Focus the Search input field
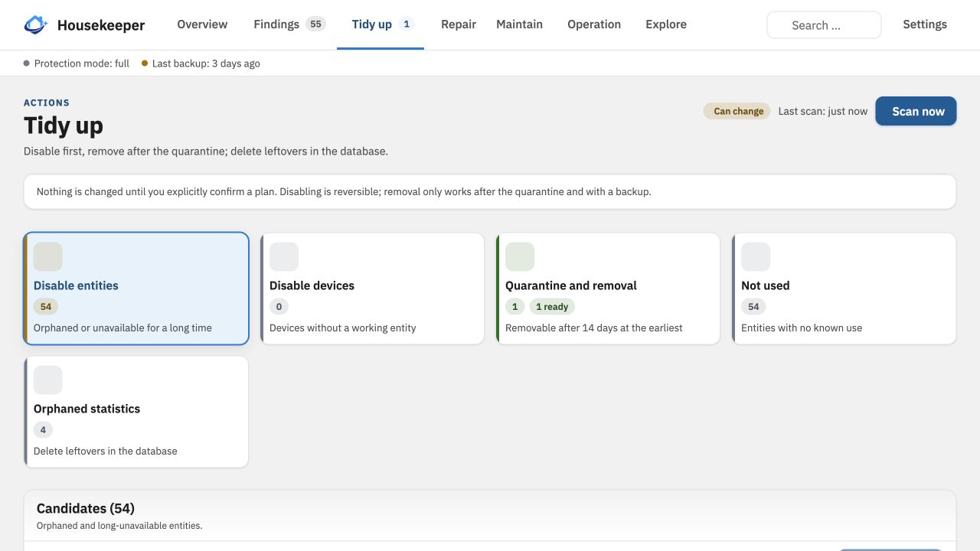 click(824, 25)
